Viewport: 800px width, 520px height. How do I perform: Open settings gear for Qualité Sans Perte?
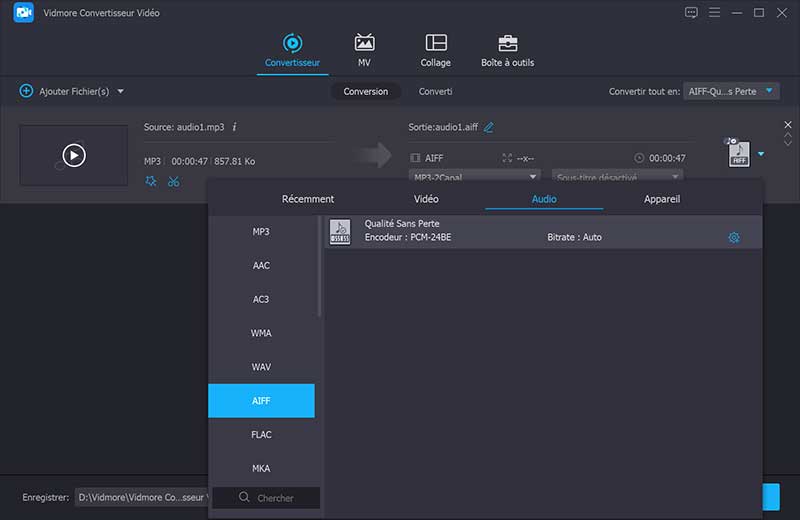[734, 238]
